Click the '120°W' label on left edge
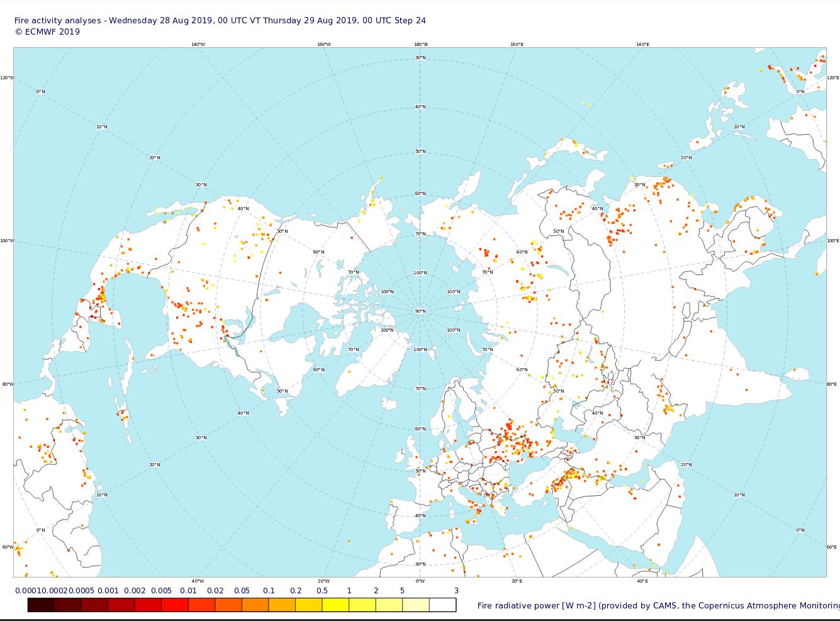 coord(7,77)
